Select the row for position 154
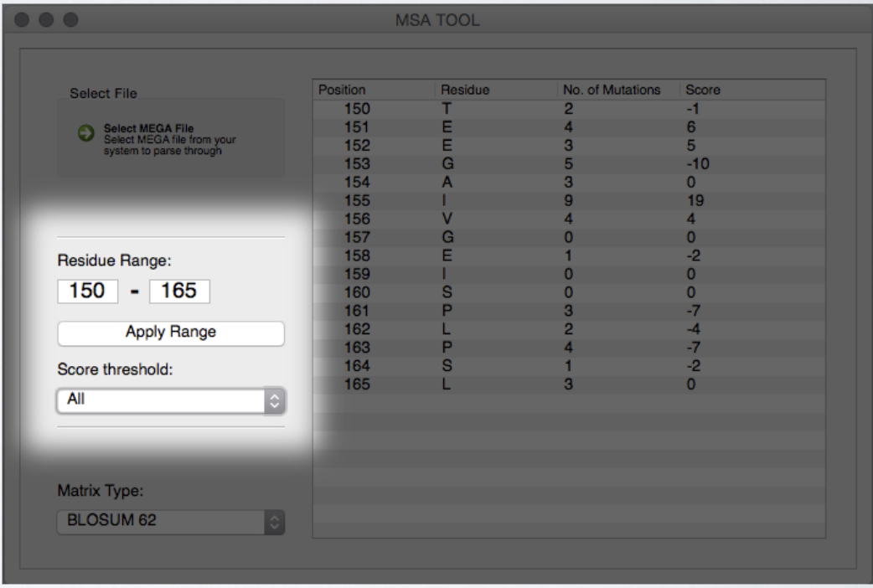 click(x=569, y=183)
